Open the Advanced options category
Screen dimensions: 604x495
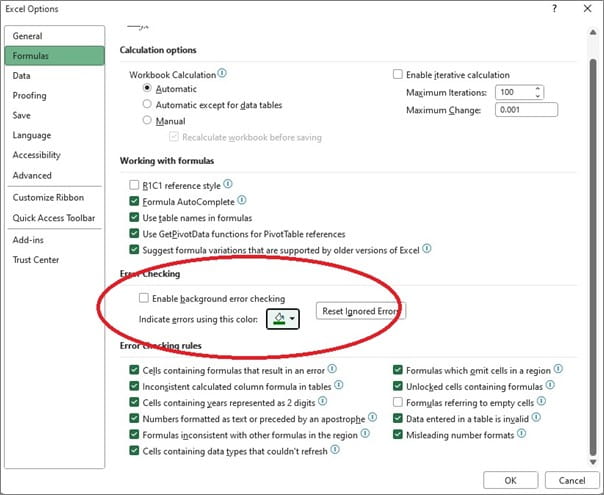[32, 175]
